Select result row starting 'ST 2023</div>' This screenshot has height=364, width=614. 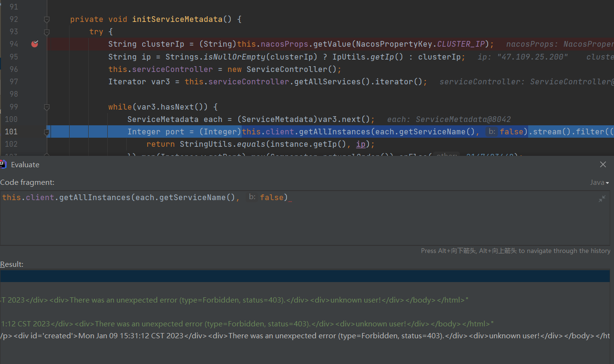point(305,300)
